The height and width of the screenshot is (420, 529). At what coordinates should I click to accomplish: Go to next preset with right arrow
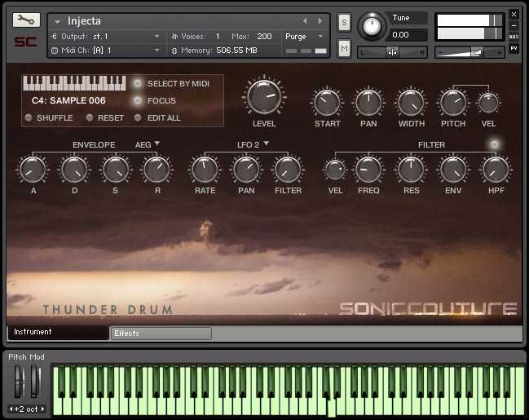click(x=320, y=21)
